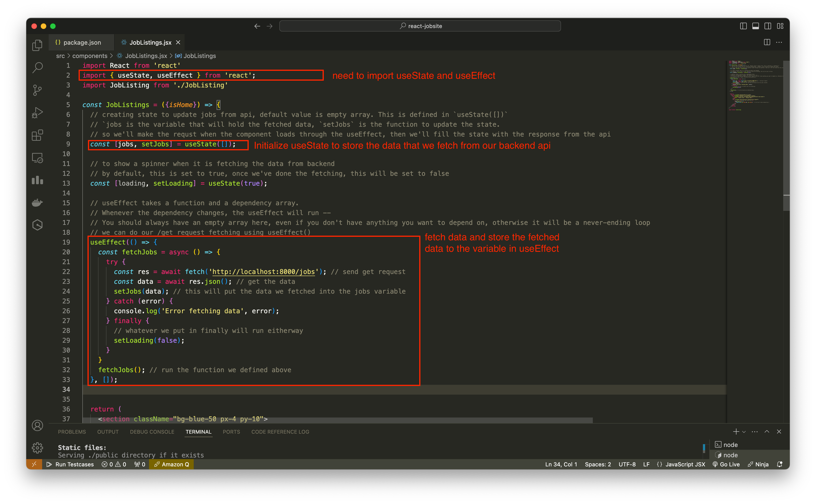The width and height of the screenshot is (816, 504).
Task: Go back using the left arrow
Action: pos(257,26)
